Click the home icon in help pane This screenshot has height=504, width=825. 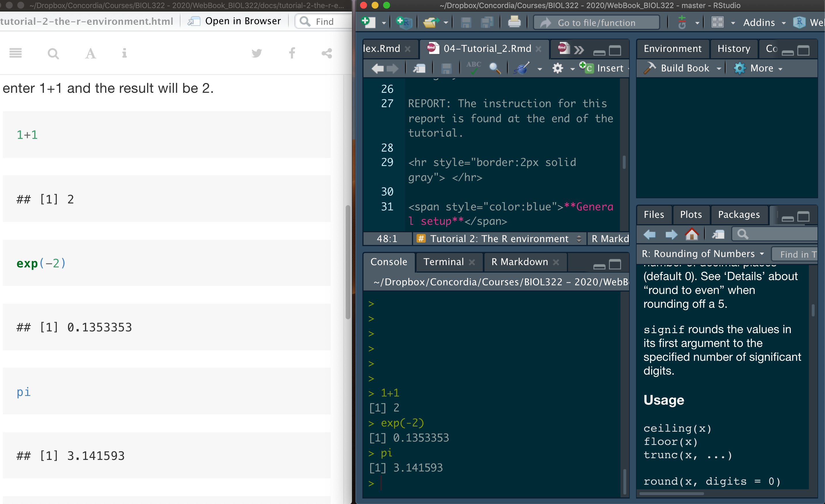click(692, 234)
